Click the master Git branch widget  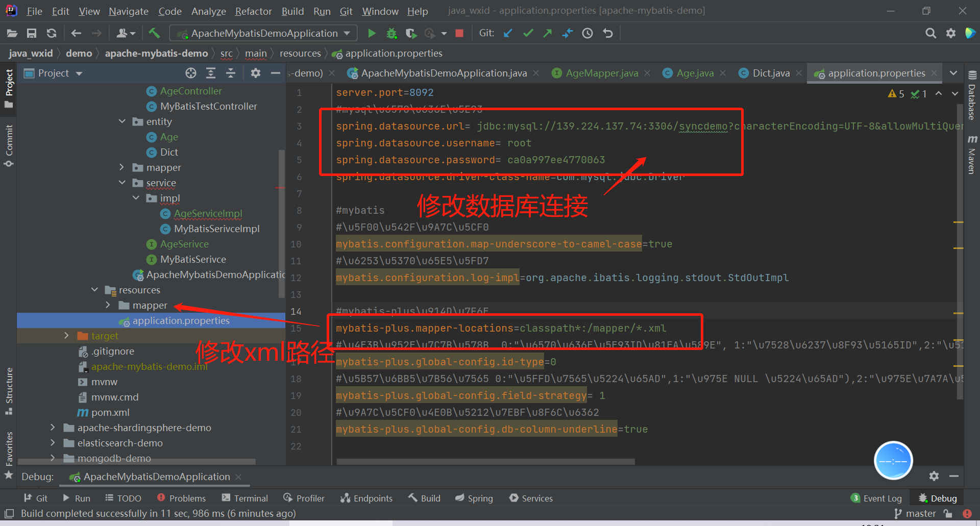pyautogui.click(x=915, y=513)
